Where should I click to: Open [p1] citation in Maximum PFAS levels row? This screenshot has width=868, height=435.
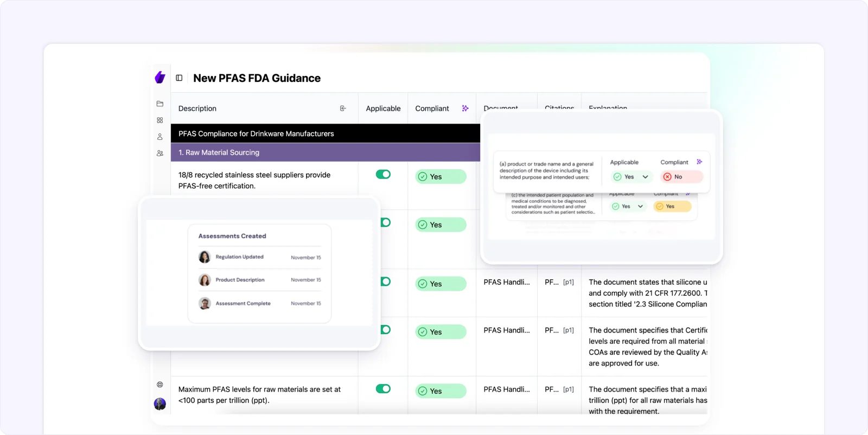[568, 389]
